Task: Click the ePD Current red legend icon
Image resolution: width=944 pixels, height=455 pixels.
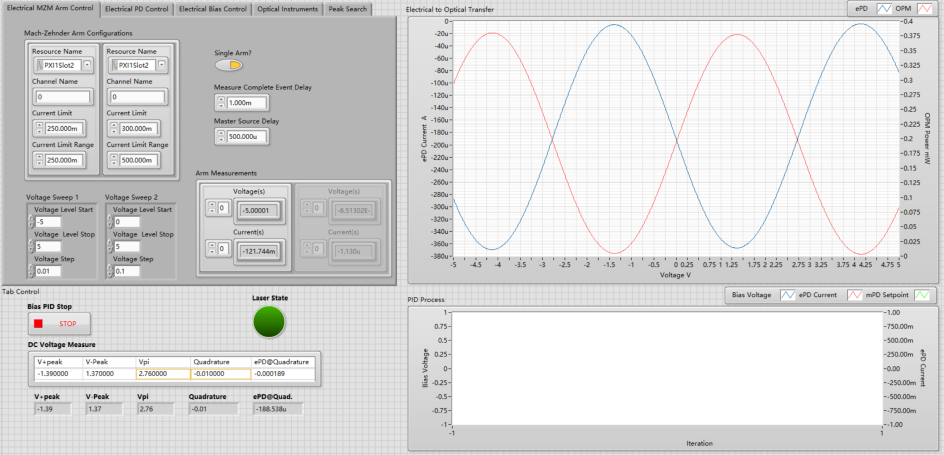Action: [x=856, y=295]
